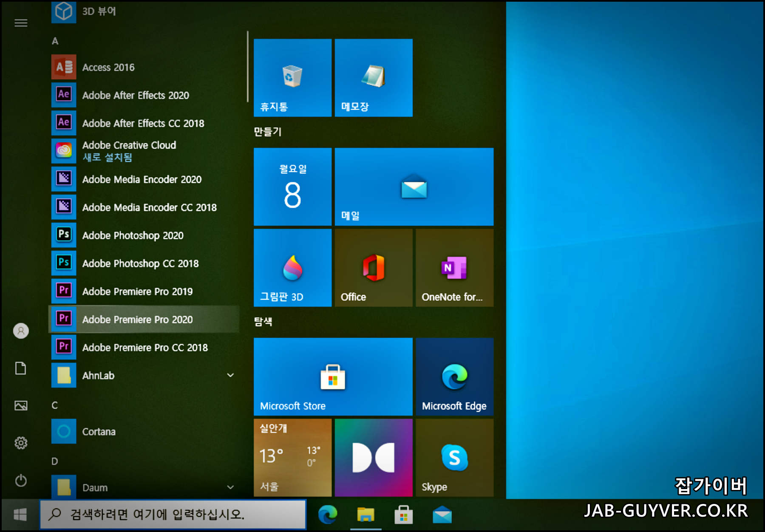Expand the Start menu hamburger navigation
The height and width of the screenshot is (532, 765).
pyautogui.click(x=21, y=23)
